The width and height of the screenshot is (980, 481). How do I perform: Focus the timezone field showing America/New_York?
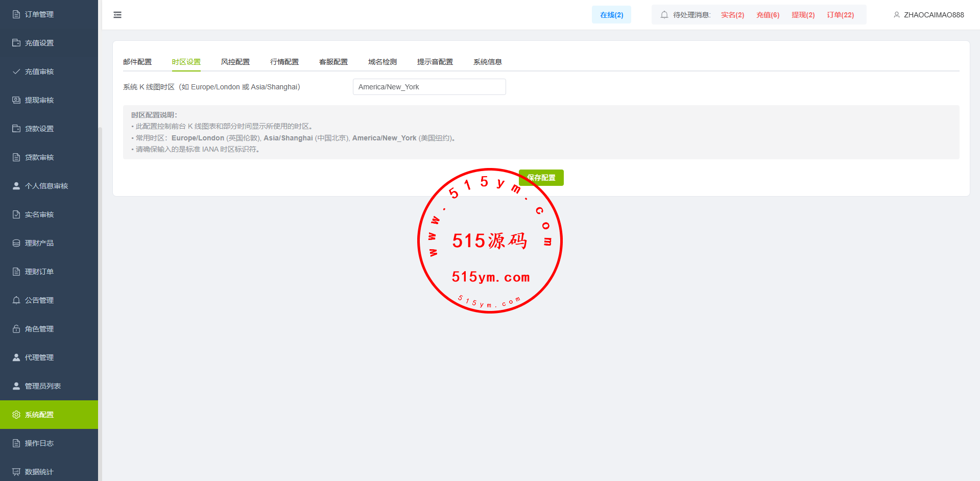click(429, 87)
